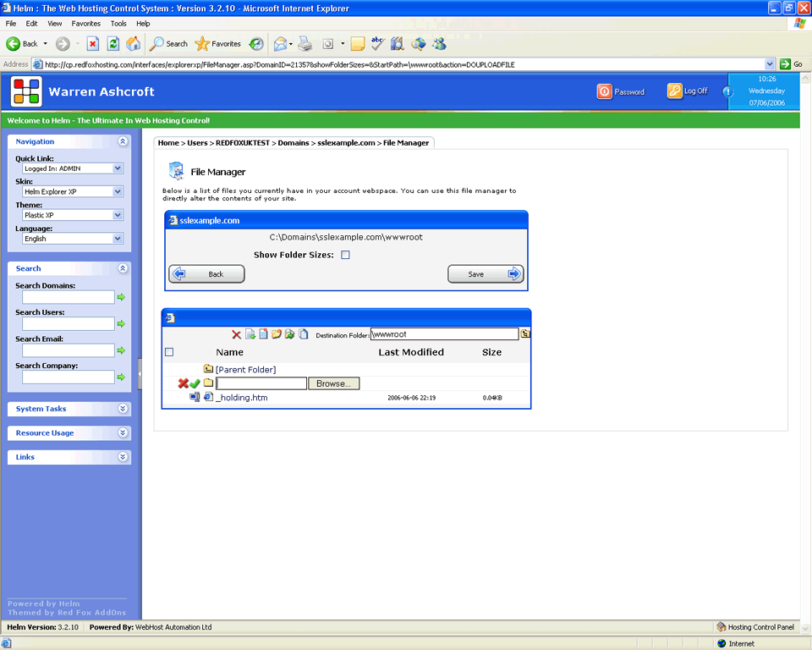Click the Parent Folder up-arrow folder icon
This screenshot has height=650, width=812.
[208, 368]
